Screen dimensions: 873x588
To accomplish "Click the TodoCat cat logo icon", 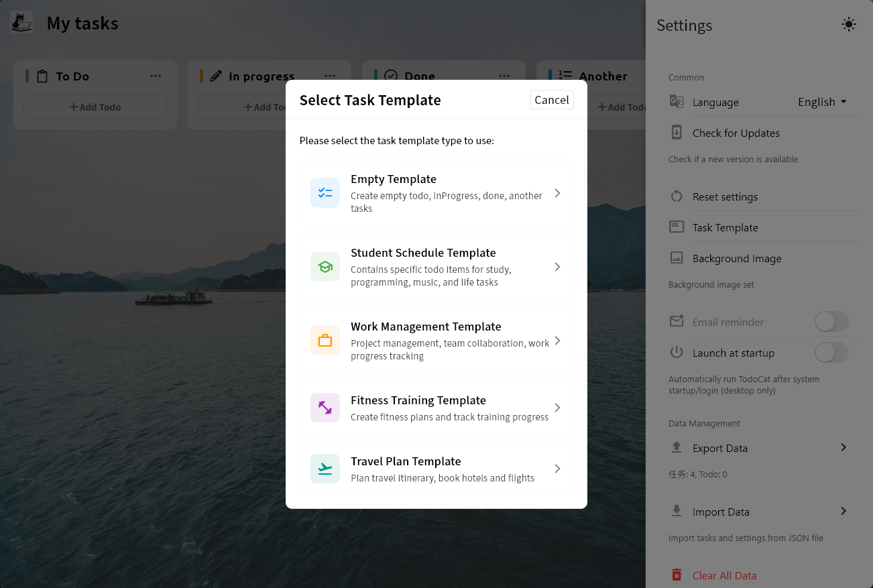I will click(22, 23).
